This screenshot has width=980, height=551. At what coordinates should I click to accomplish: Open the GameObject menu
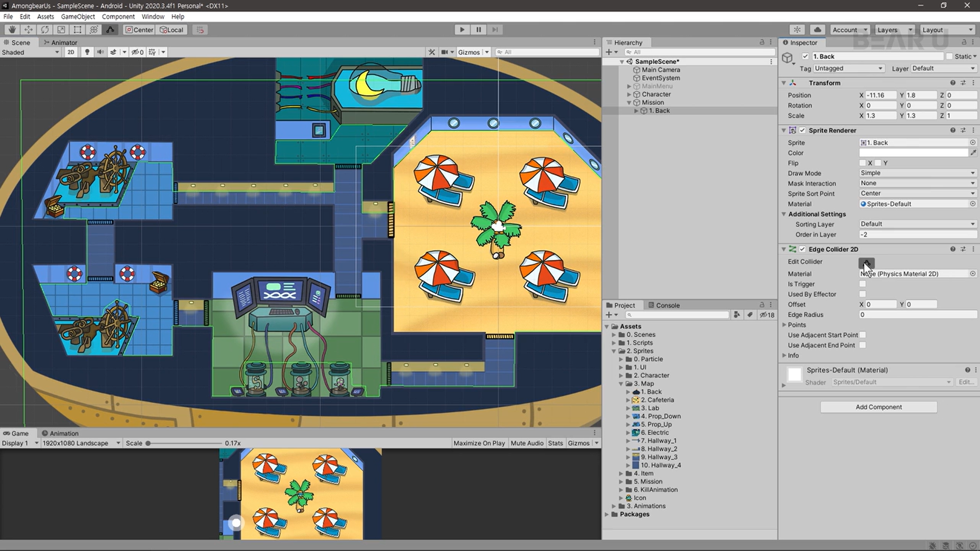point(78,16)
